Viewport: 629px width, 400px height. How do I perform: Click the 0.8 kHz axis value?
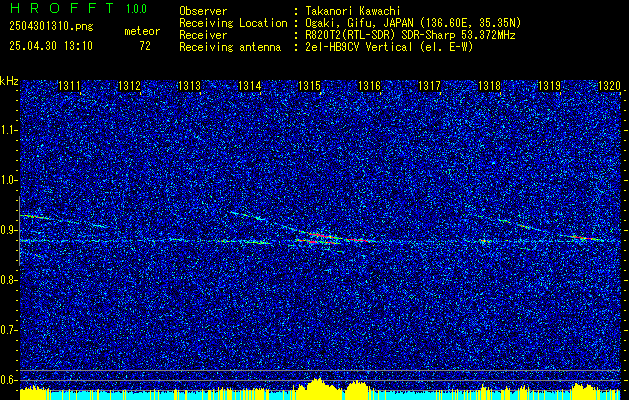[x=8, y=280]
